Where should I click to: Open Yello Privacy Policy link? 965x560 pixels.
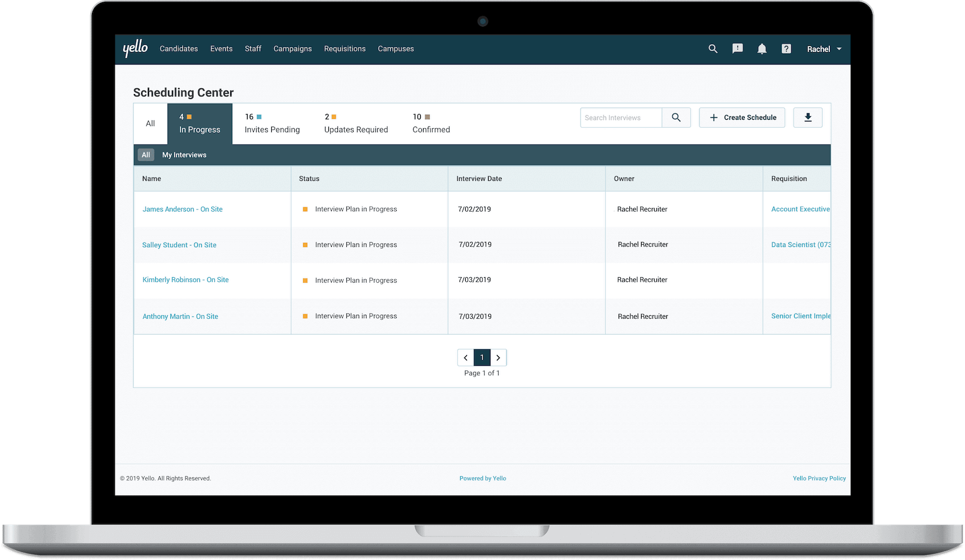pyautogui.click(x=819, y=478)
